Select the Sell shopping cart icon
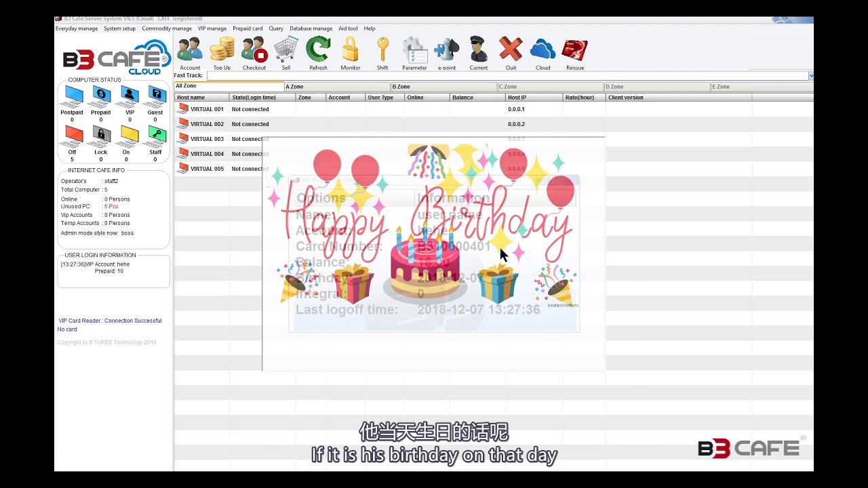 [286, 53]
